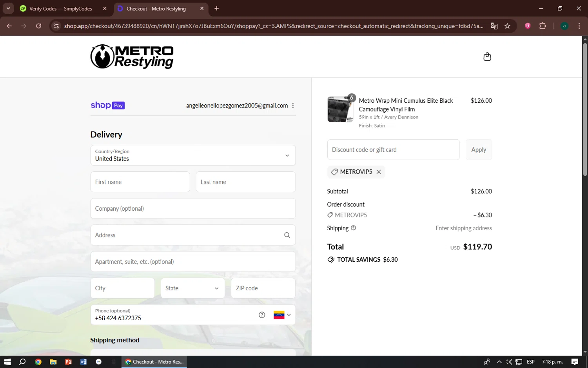Launch Chrome from the taskbar
This screenshot has width=588, height=368.
point(38,362)
